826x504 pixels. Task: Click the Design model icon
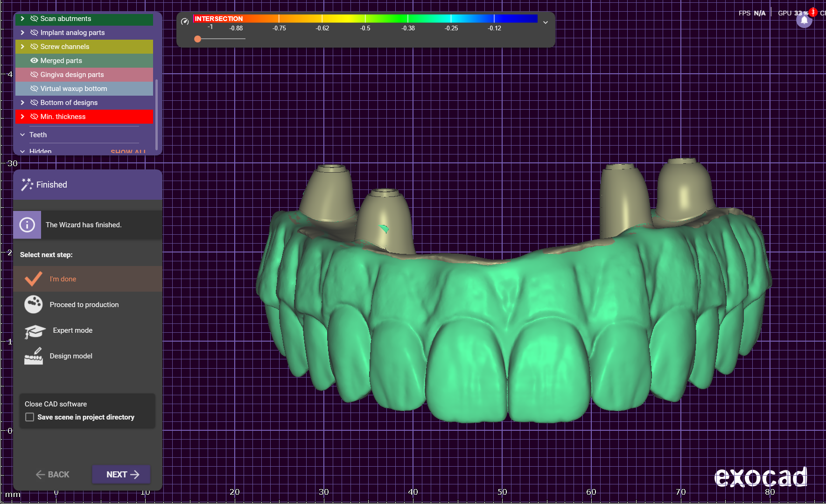(x=34, y=356)
